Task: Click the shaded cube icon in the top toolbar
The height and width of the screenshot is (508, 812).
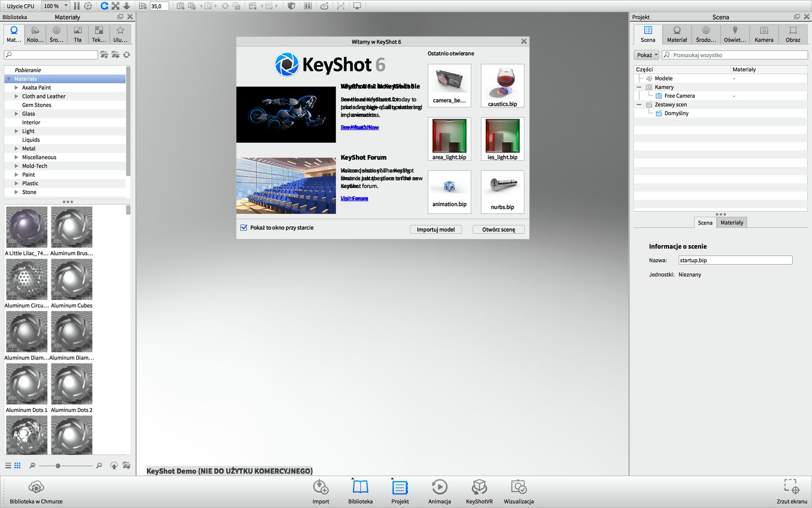Action: click(292, 6)
